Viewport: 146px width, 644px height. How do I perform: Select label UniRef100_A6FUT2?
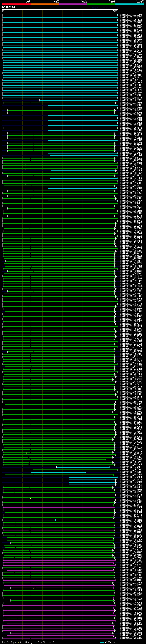pos(131,246)
